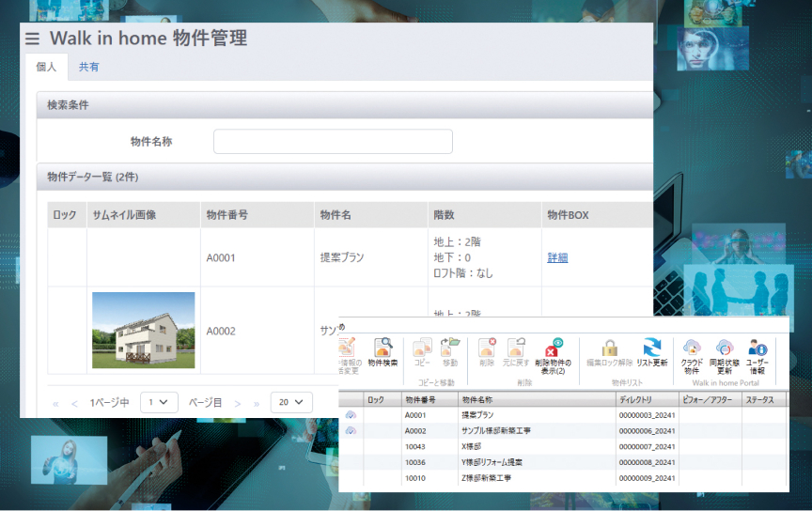Click the 物件名 column header in web table
The width and height of the screenshot is (812, 511).
click(371, 215)
